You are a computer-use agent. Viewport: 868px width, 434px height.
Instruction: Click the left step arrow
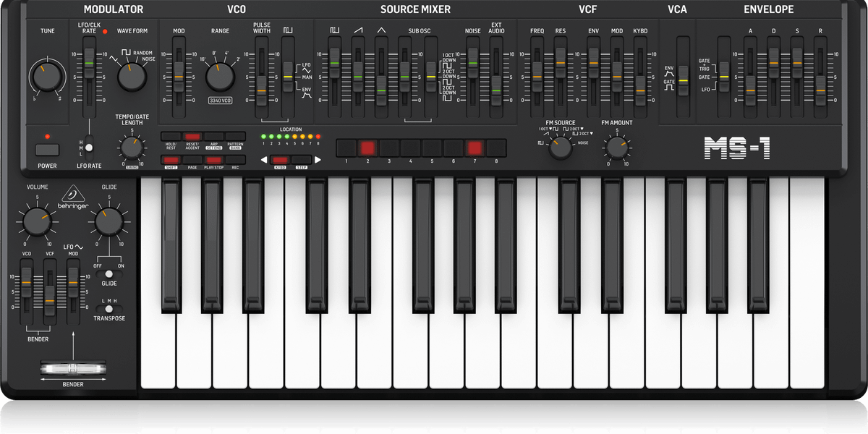[264, 160]
